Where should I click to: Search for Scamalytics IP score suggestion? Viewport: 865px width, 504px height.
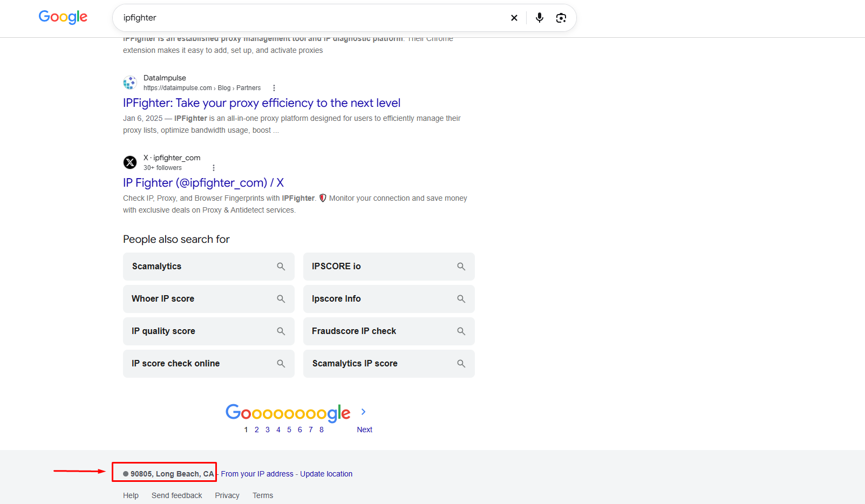point(389,364)
